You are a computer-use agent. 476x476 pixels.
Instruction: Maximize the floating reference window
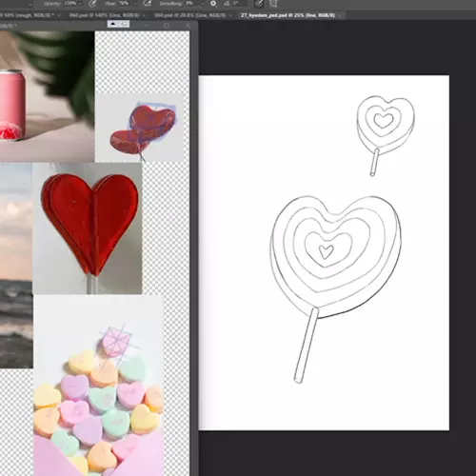(x=167, y=25)
